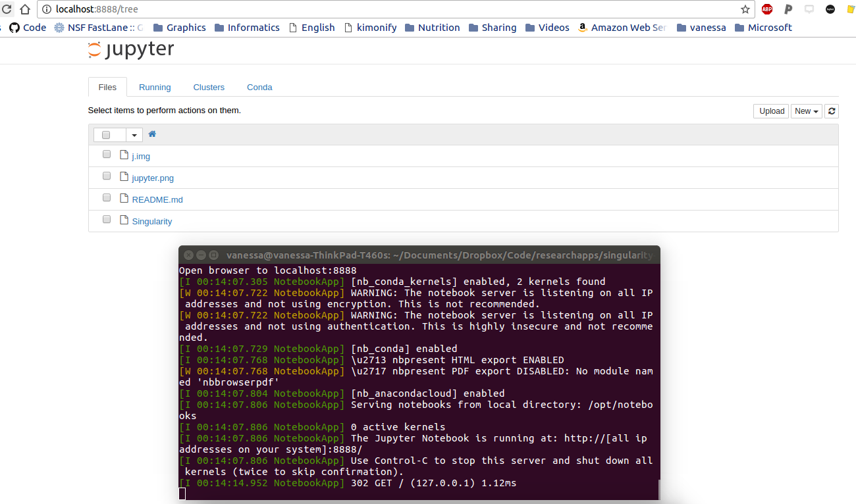Click the file icon next to jupyter.png
856x504 pixels.
coord(124,176)
